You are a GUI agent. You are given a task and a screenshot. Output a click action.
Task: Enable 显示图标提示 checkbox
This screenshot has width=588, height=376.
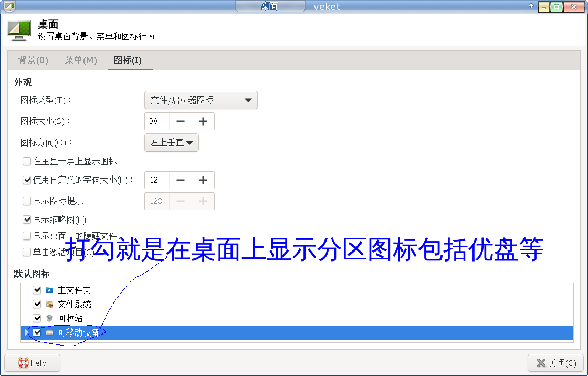coord(27,201)
